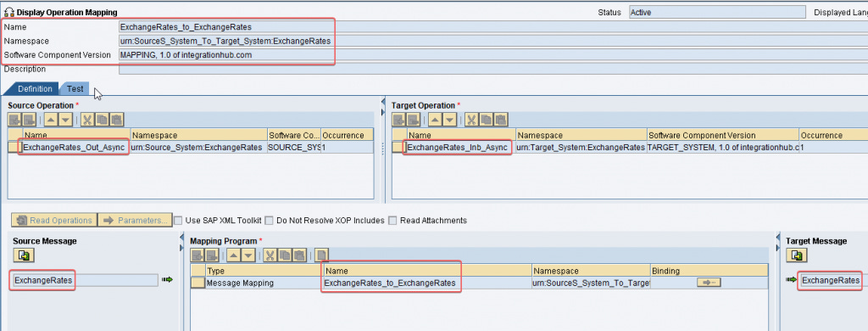This screenshot has height=331, width=868.
Task: Click Source Operation Namespace column header
Action: click(x=198, y=135)
